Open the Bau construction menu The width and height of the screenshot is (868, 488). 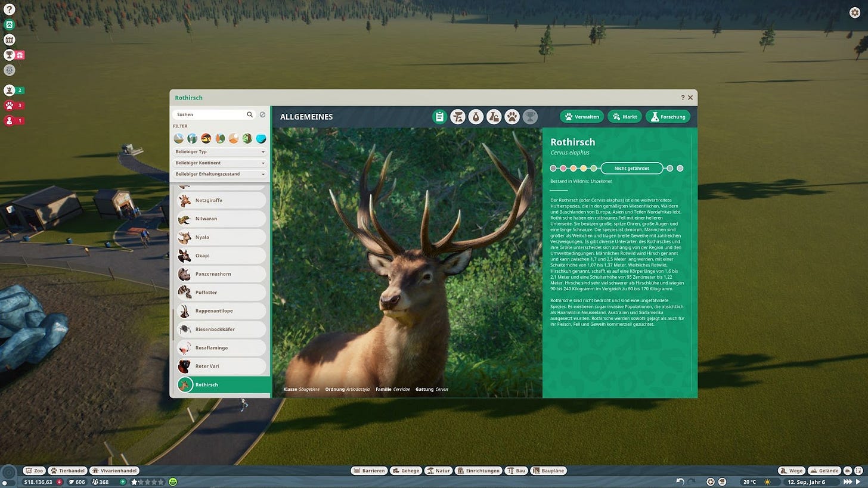point(516,471)
